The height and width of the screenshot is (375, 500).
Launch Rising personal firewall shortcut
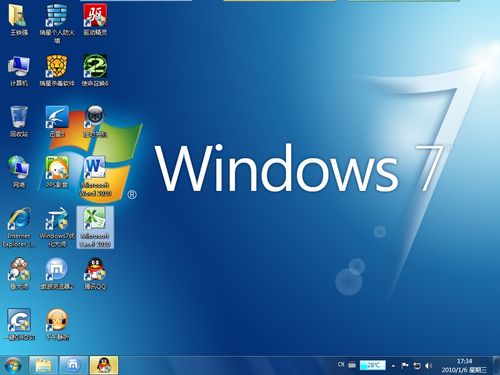click(57, 23)
